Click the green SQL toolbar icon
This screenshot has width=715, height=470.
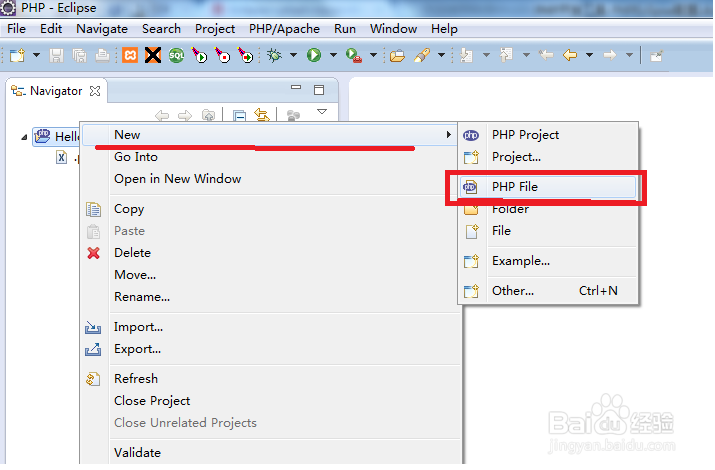[176, 56]
